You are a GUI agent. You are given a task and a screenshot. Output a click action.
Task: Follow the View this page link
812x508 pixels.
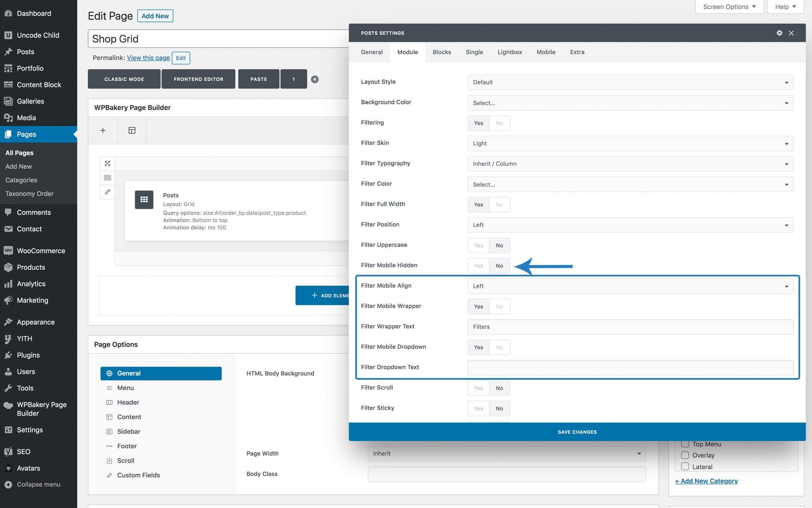[148, 58]
